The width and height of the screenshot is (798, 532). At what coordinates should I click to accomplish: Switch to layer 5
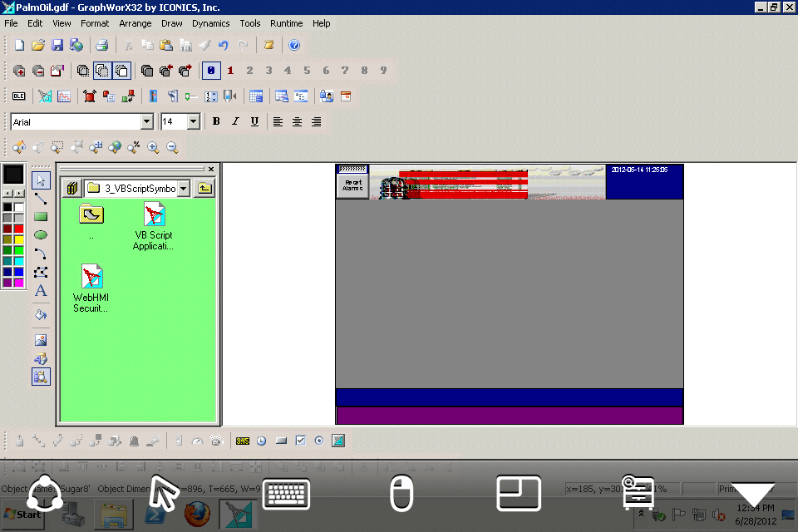(307, 71)
